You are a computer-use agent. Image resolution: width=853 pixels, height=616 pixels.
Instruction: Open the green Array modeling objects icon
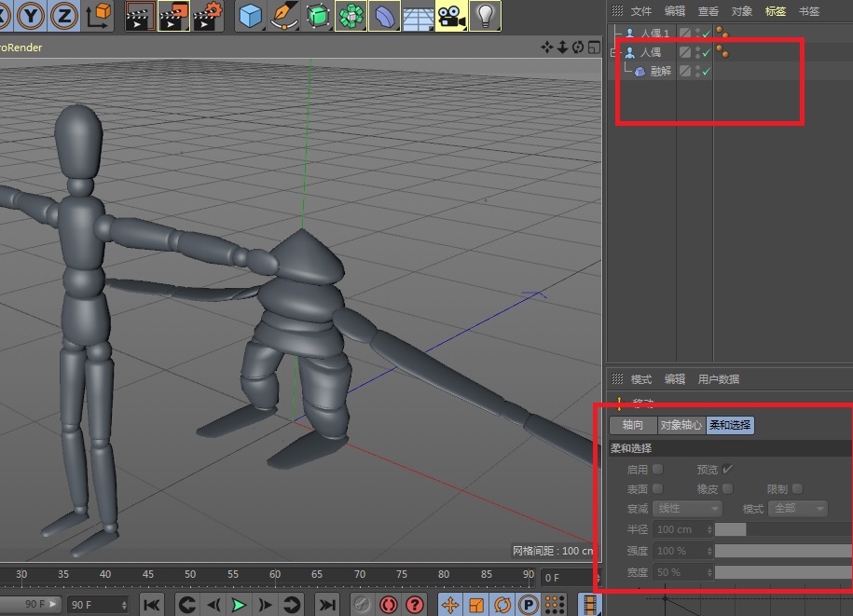point(351,16)
